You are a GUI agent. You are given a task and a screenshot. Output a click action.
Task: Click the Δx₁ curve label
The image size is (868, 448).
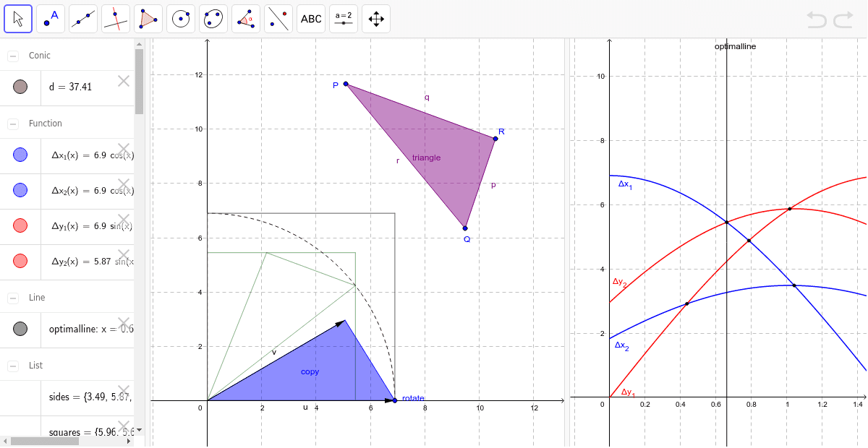tap(624, 185)
